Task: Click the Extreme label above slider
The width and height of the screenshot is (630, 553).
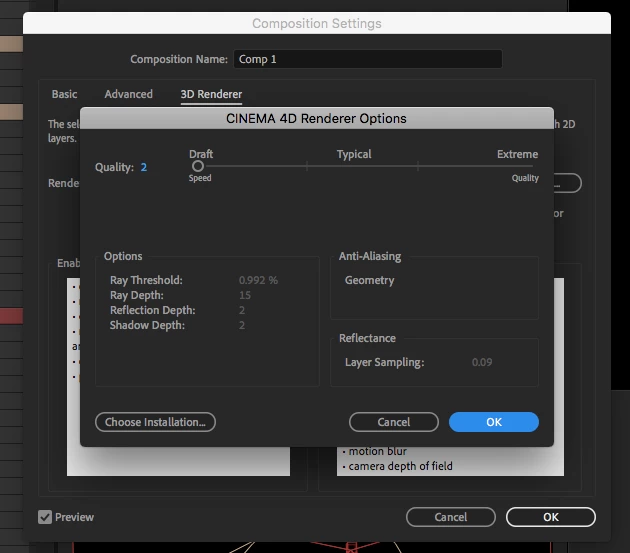Action: point(517,154)
